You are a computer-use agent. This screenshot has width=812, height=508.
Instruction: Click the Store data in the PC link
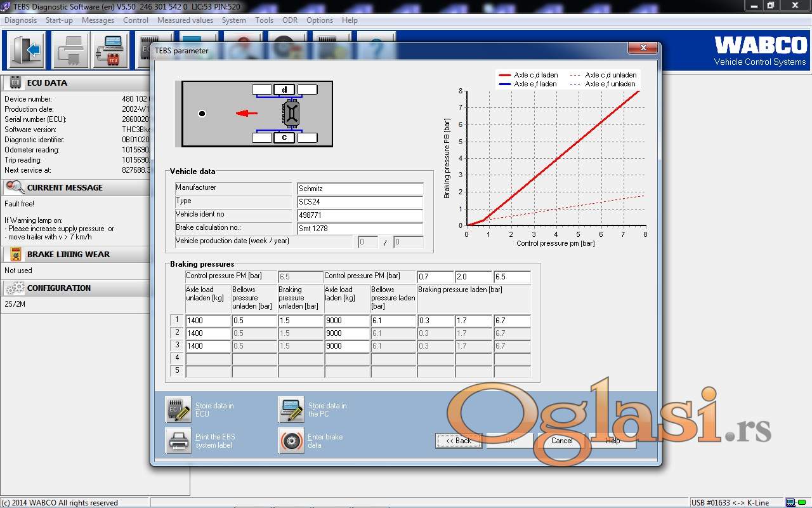coord(327,410)
